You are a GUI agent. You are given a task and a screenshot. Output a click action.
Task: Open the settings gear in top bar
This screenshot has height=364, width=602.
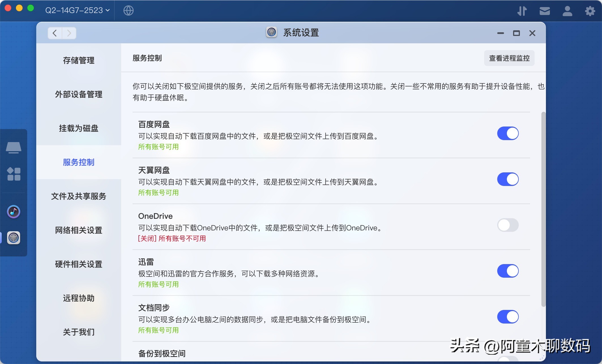click(x=590, y=11)
